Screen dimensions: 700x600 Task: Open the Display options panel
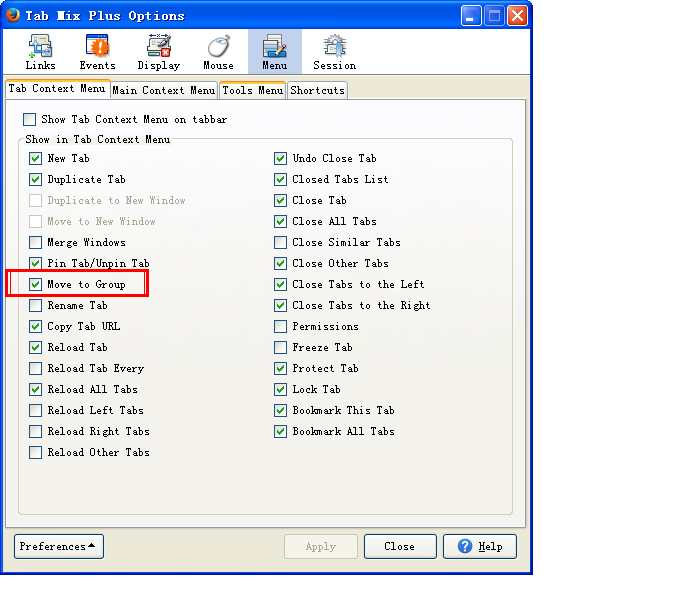point(158,52)
